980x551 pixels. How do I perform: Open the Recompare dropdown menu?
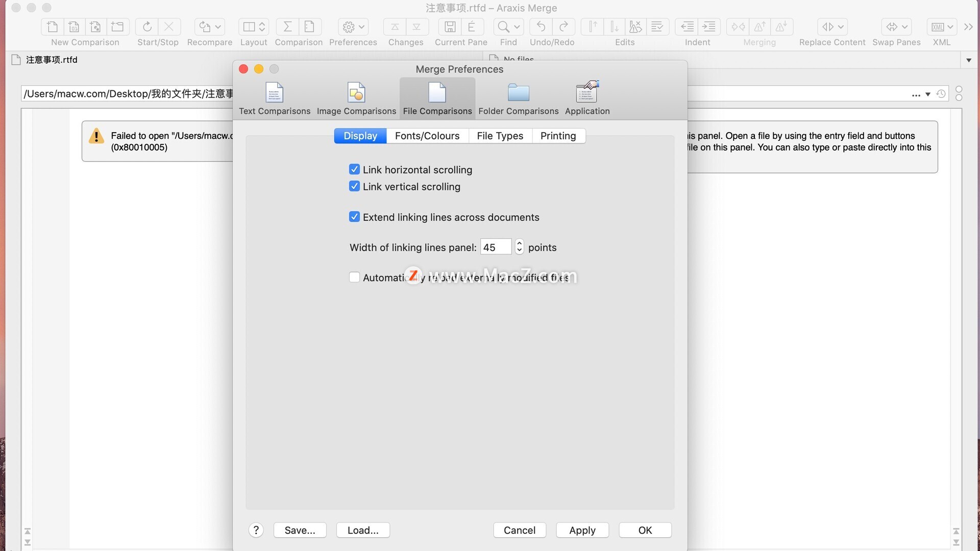tap(210, 27)
